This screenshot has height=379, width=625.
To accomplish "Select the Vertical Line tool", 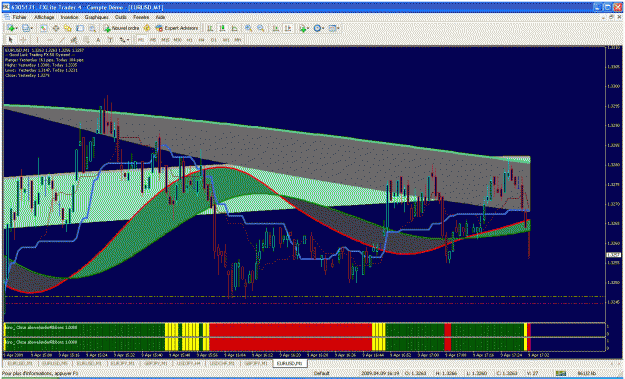I will coord(37,39).
